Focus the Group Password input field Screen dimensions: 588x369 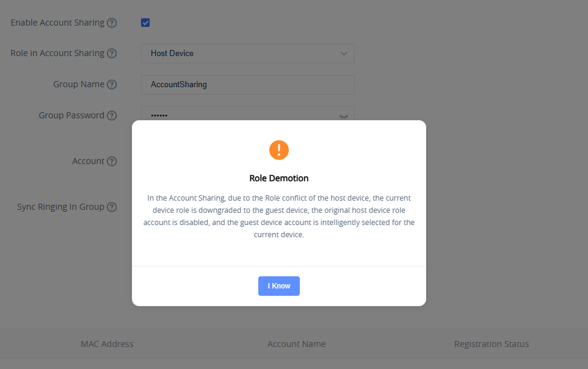coord(247,113)
